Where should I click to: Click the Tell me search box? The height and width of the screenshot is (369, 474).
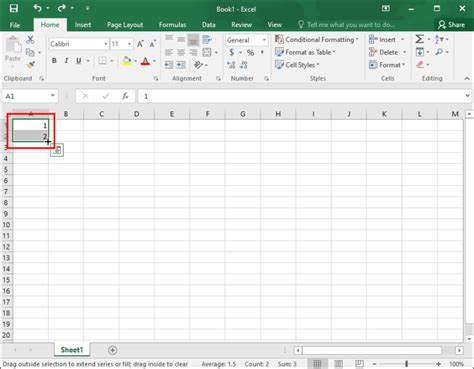click(x=346, y=25)
